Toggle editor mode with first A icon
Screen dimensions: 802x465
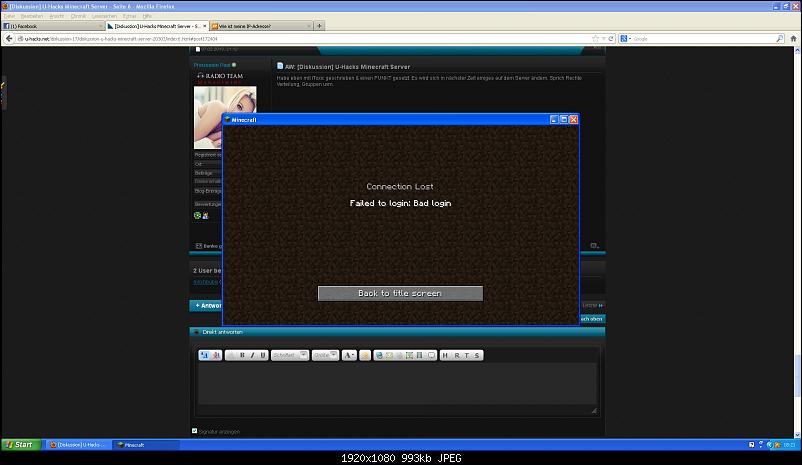pyautogui.click(x=205, y=355)
